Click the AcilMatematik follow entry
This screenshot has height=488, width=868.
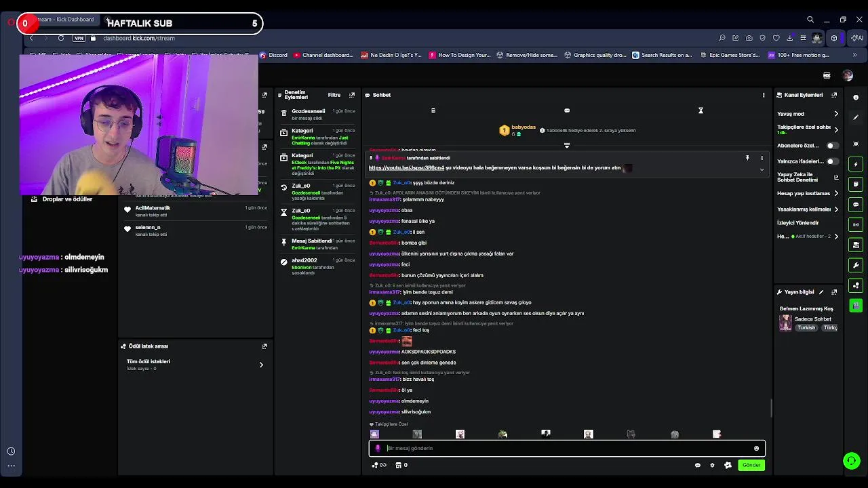pyautogui.click(x=195, y=211)
